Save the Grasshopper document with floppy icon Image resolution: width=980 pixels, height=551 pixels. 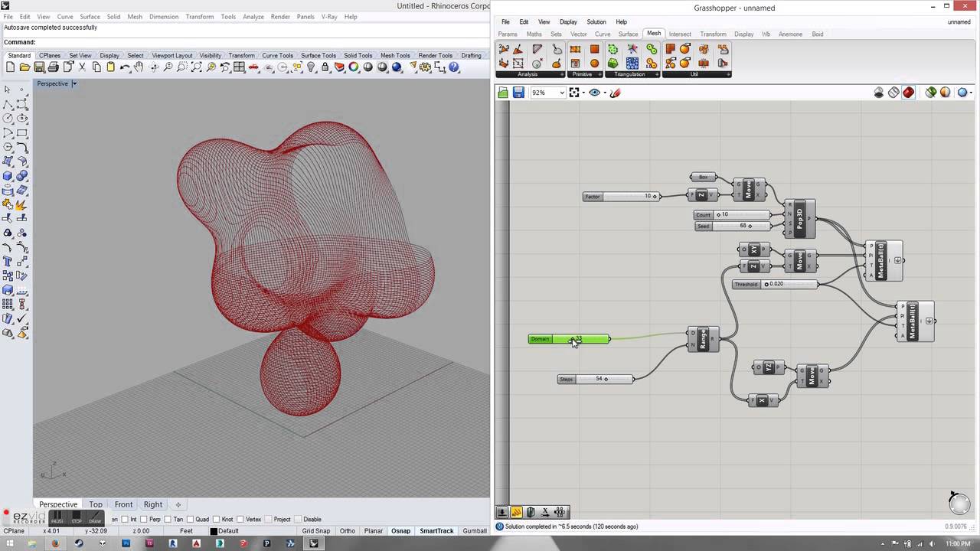click(x=518, y=93)
